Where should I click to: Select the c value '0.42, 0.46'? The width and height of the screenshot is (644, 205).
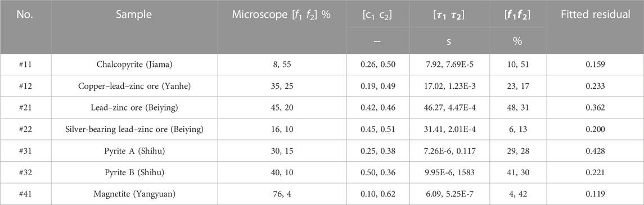pos(378,108)
